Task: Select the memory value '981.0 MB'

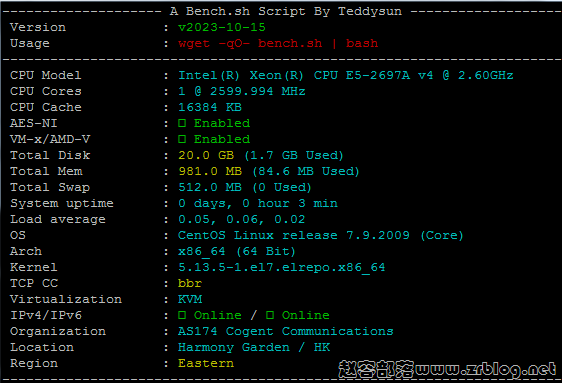Action: (210, 171)
